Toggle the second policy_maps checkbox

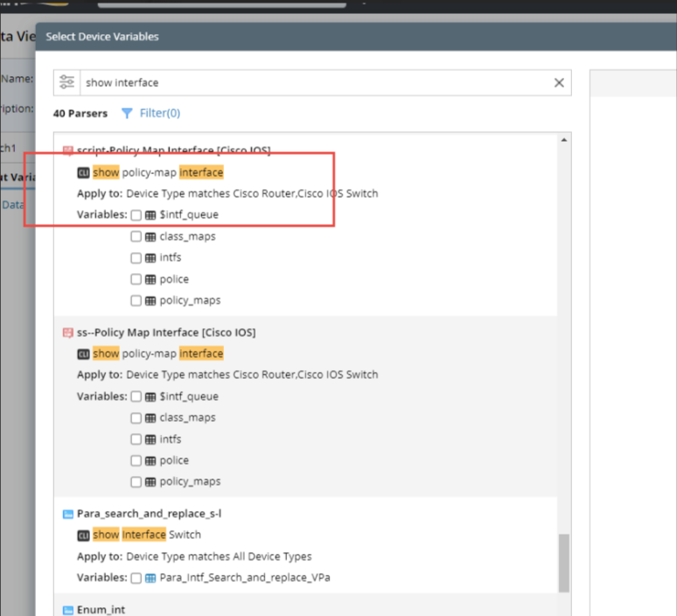[x=136, y=481]
